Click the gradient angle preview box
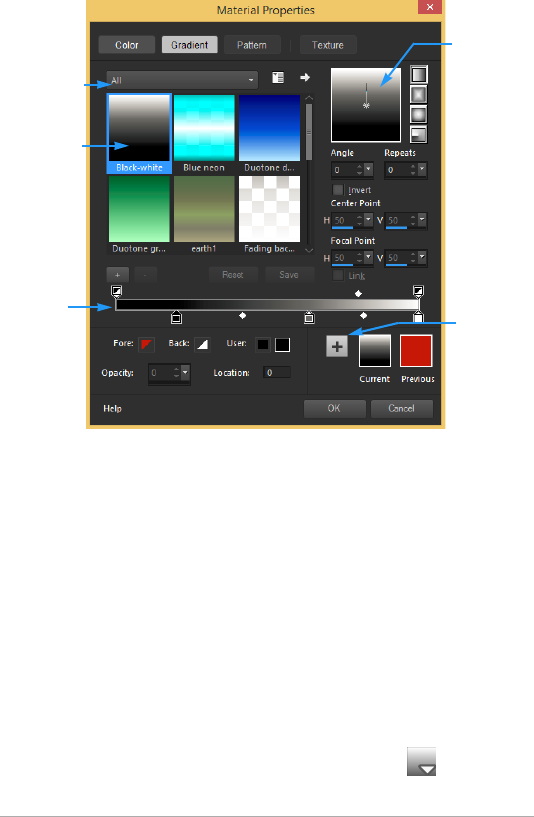The width and height of the screenshot is (534, 817). (366, 105)
